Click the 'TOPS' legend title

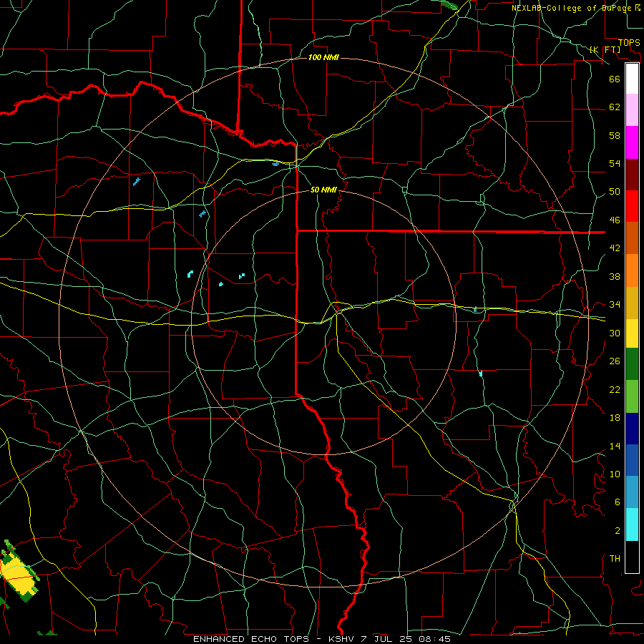tap(629, 43)
